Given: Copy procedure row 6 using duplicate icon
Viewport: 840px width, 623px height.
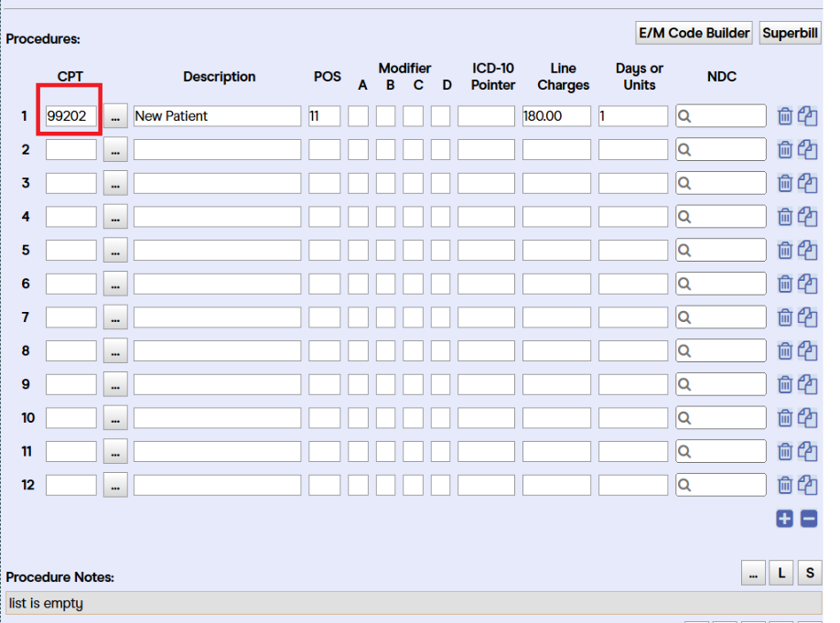Looking at the screenshot, I should click(808, 284).
